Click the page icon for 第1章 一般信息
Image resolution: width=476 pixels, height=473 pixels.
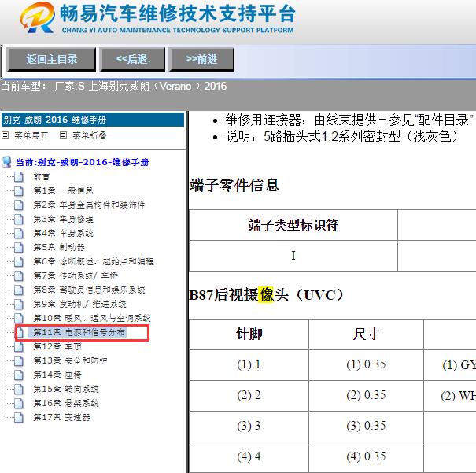[x=19, y=190]
